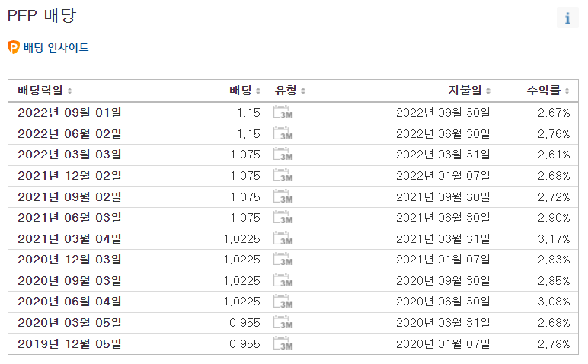Click 3M calendar icon in 2020년 09월 03일 row
Image resolution: width=588 pixels, height=364 pixels.
pos(283,281)
